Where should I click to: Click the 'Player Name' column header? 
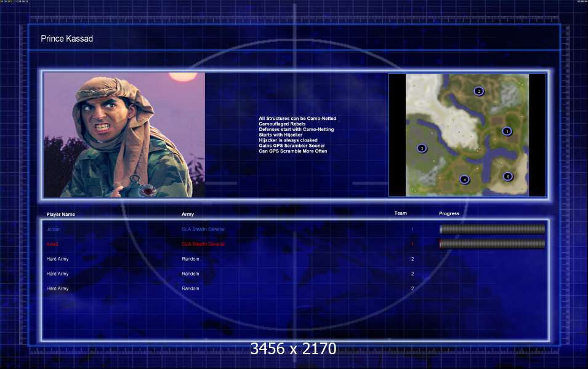tap(60, 214)
